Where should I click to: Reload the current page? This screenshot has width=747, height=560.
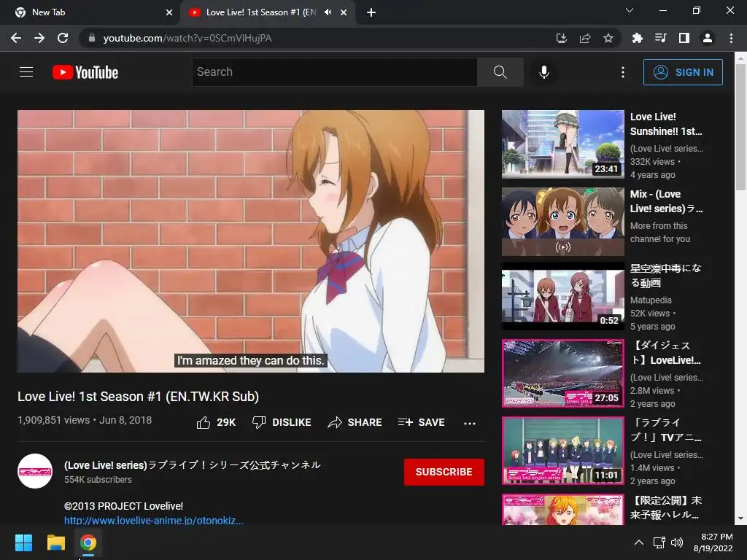tap(63, 38)
